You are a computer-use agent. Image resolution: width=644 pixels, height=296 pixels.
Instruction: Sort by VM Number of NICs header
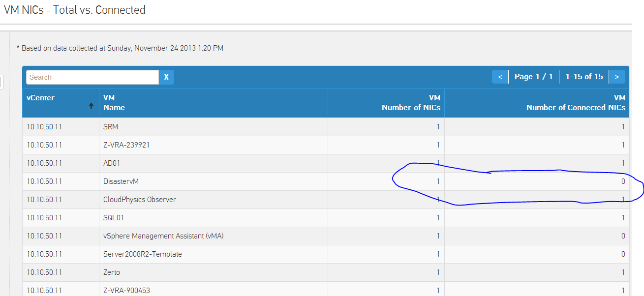tap(411, 103)
